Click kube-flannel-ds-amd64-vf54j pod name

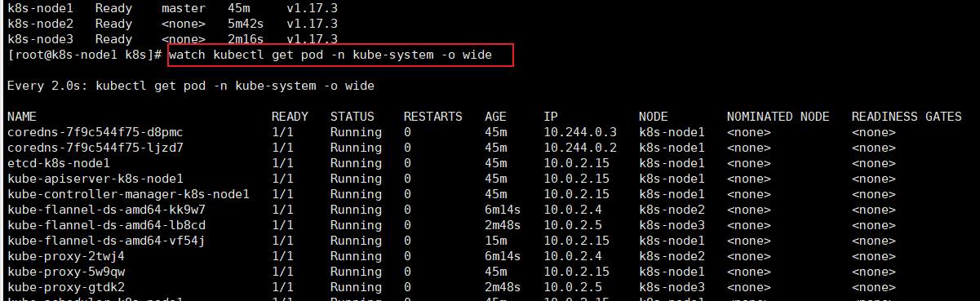point(106,241)
